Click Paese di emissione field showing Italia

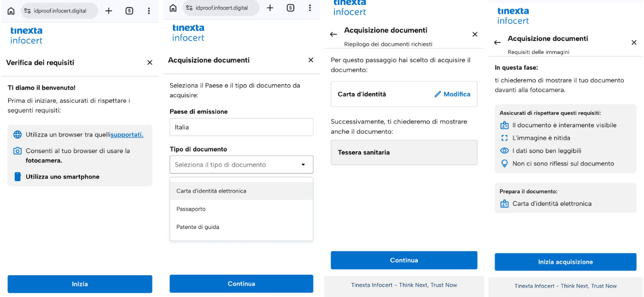(241, 127)
